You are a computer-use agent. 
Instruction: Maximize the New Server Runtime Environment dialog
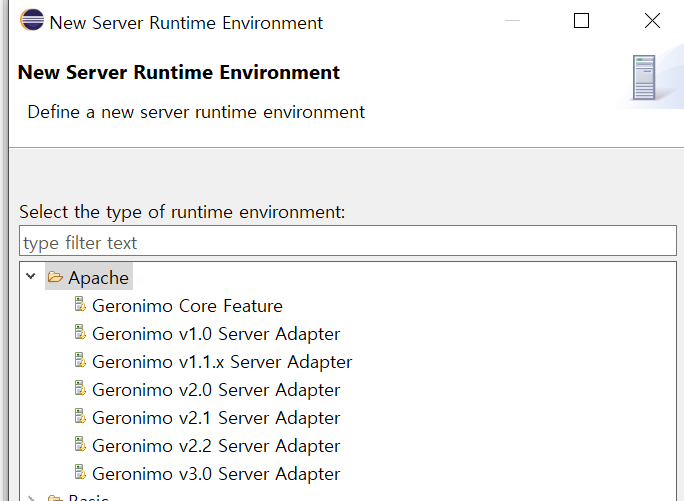click(581, 21)
